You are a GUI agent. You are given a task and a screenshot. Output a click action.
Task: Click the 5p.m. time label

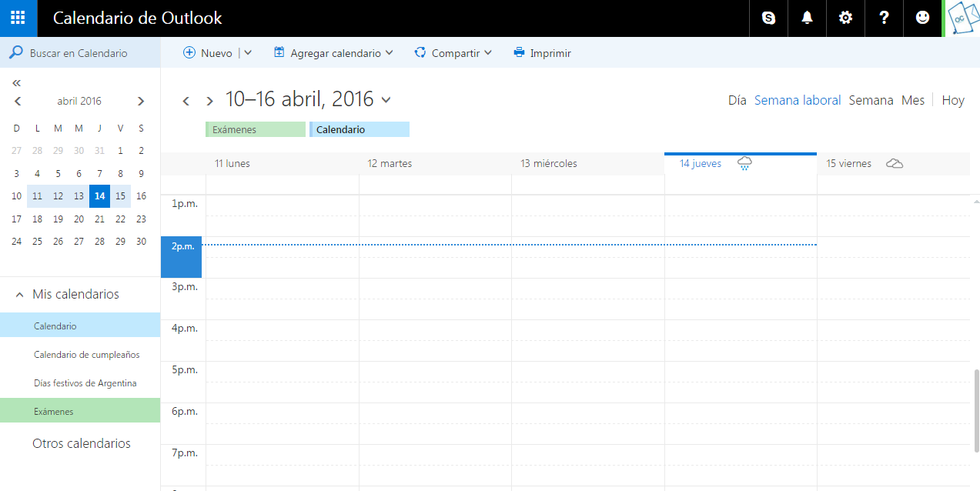pyautogui.click(x=185, y=369)
